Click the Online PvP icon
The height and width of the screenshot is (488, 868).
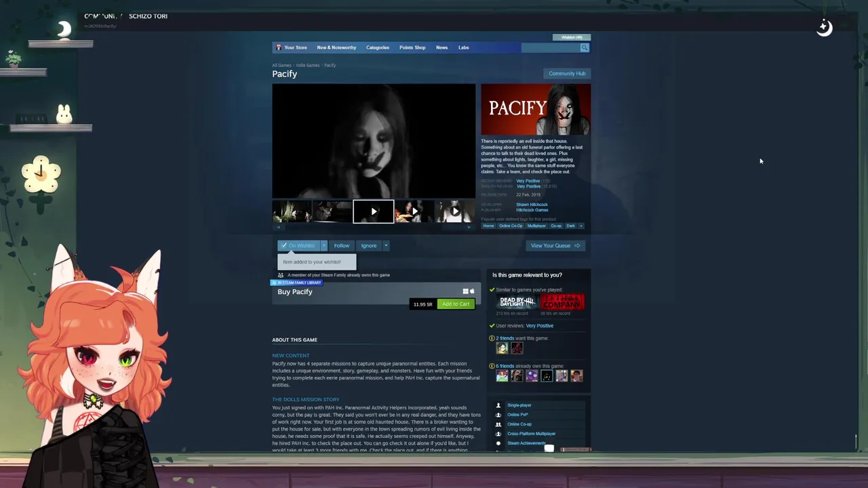pos(499,415)
